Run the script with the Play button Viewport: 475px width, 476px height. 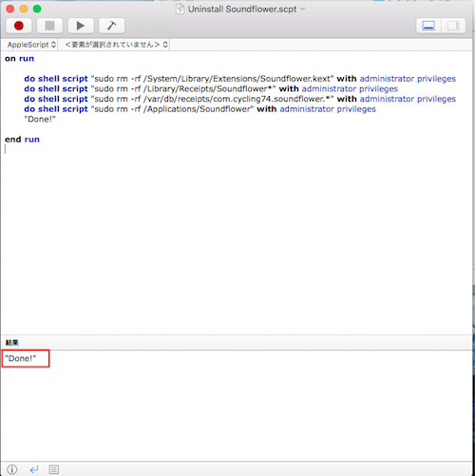coord(81,26)
